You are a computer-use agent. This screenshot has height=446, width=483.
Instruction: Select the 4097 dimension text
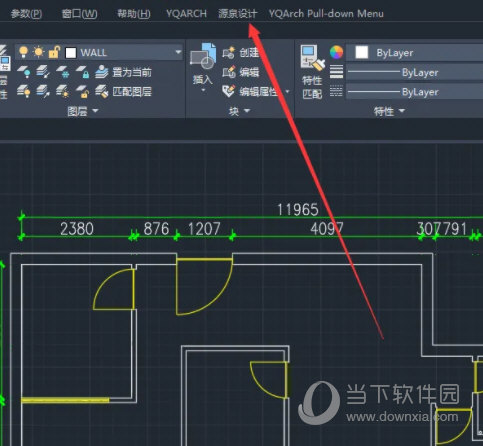327,229
